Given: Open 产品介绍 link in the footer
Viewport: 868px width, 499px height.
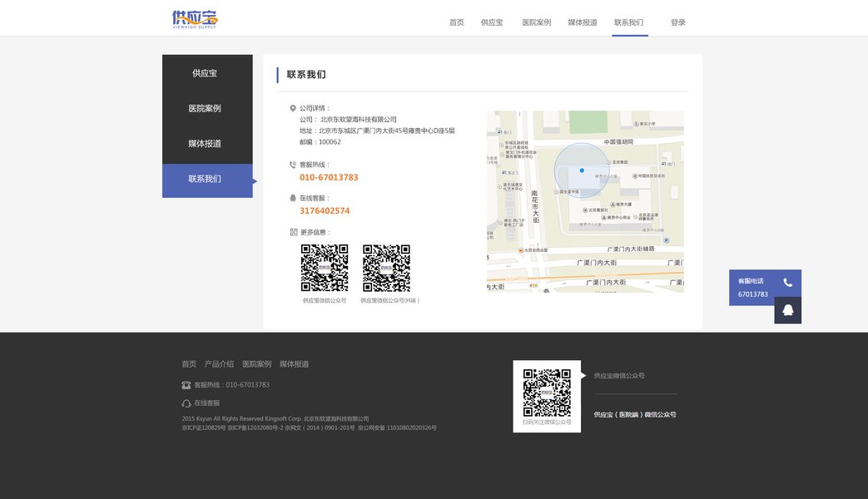Looking at the screenshot, I should point(219,364).
